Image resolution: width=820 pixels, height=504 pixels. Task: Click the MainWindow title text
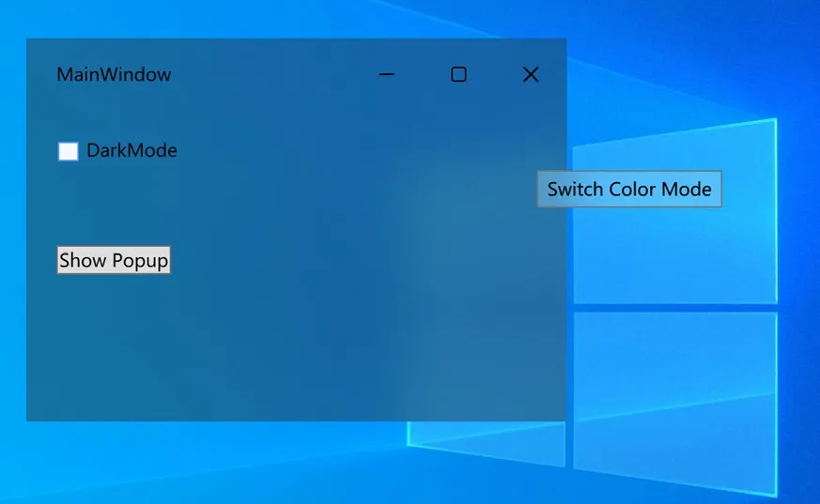click(x=114, y=75)
